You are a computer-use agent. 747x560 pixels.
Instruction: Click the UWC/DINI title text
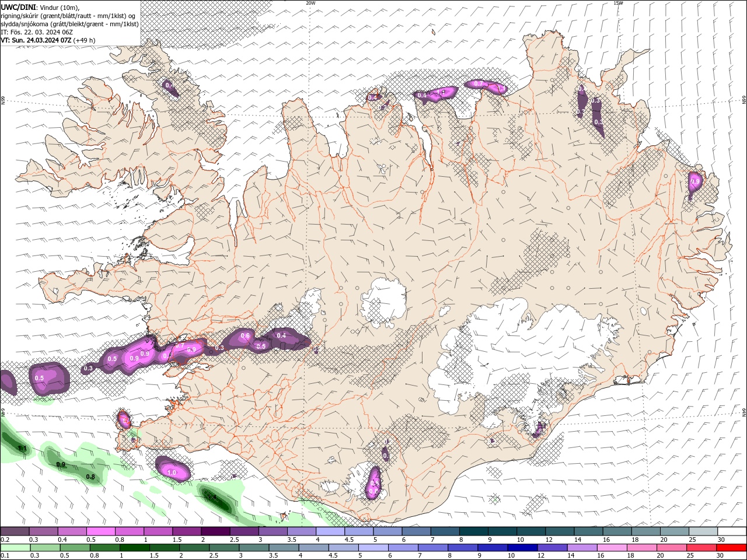19,7
